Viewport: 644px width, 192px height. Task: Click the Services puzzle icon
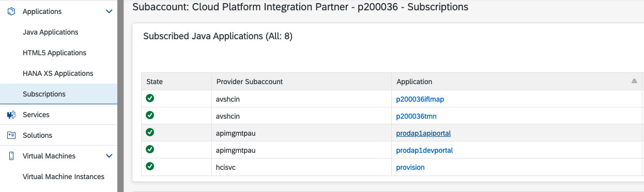11,115
